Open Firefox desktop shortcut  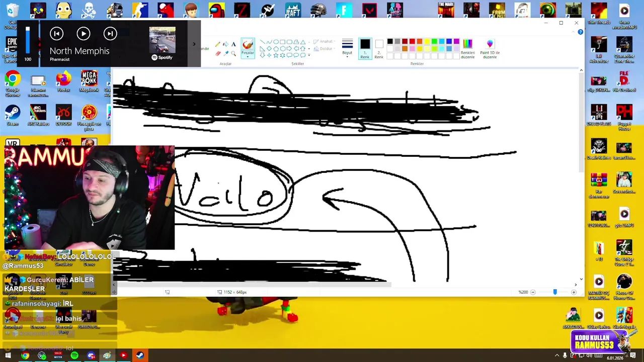(x=63, y=82)
